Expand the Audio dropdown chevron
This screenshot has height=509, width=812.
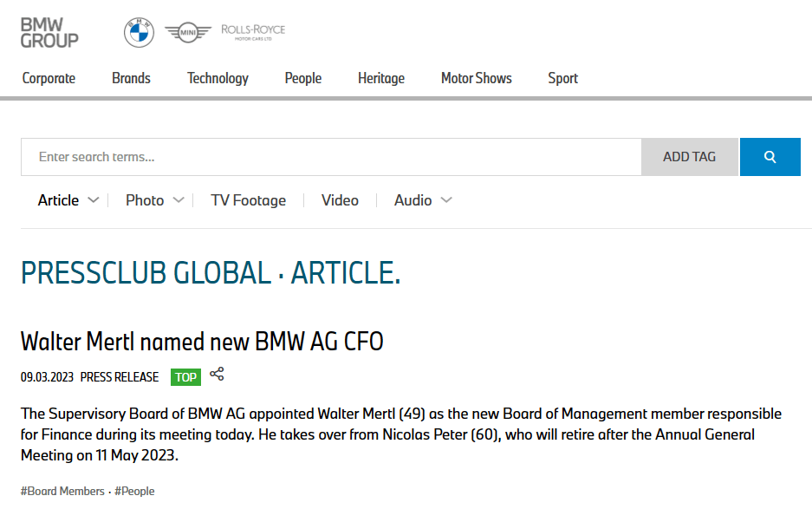point(446,200)
